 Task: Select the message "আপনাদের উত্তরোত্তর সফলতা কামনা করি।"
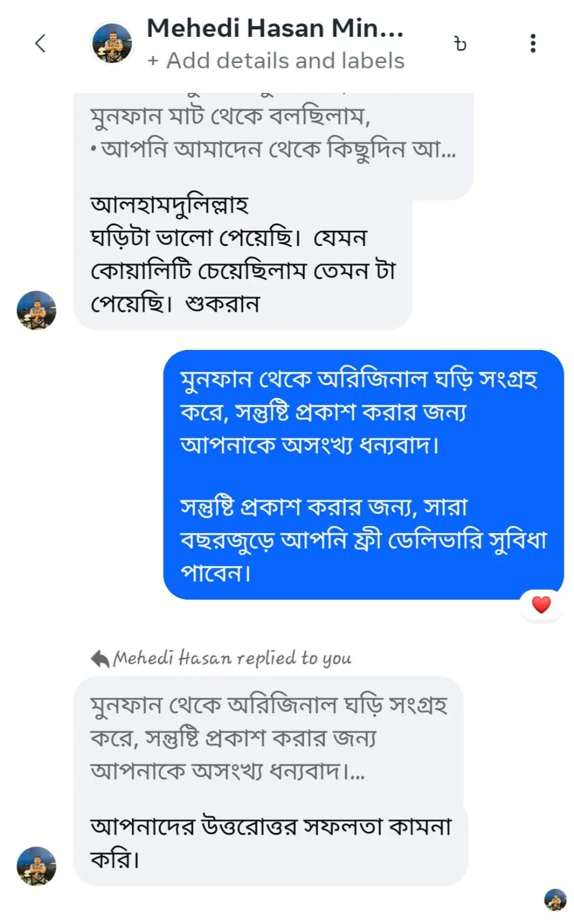pyautogui.click(x=270, y=843)
